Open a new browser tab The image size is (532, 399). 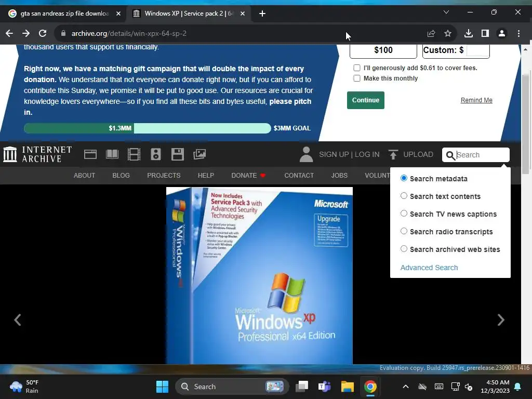pyautogui.click(x=262, y=14)
